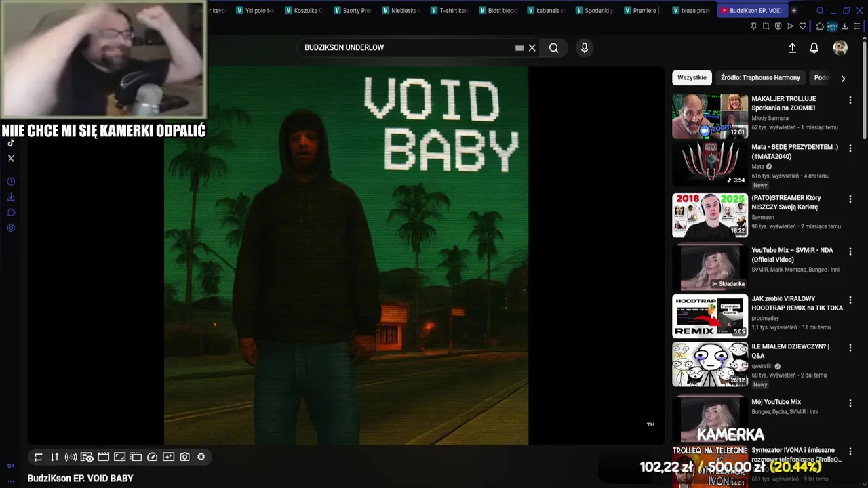The height and width of the screenshot is (488, 868).
Task: Open options menu for SVMIR NDA mix
Action: tap(850, 251)
